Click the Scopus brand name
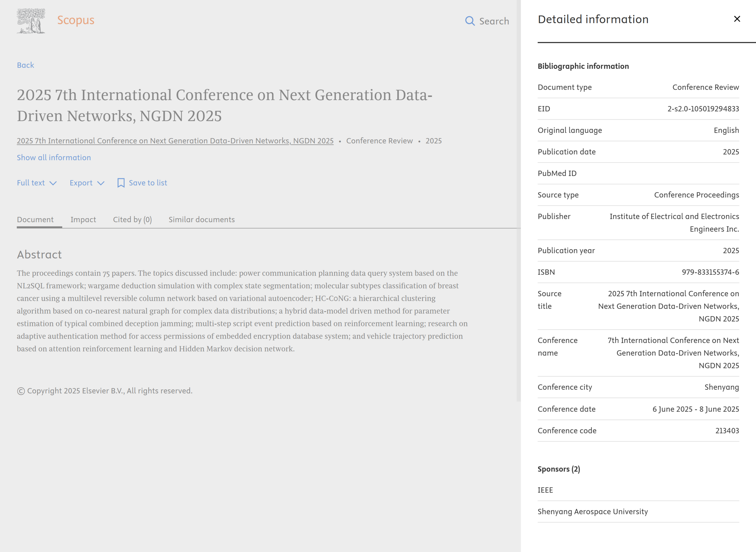 pyautogui.click(x=76, y=20)
